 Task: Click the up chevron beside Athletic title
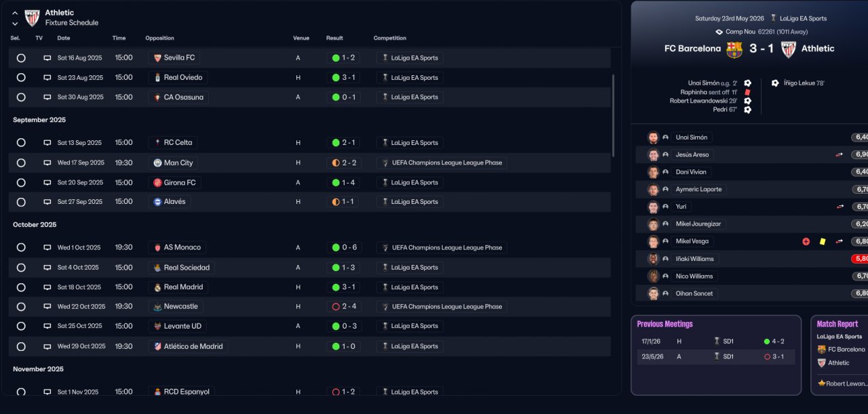[15, 13]
